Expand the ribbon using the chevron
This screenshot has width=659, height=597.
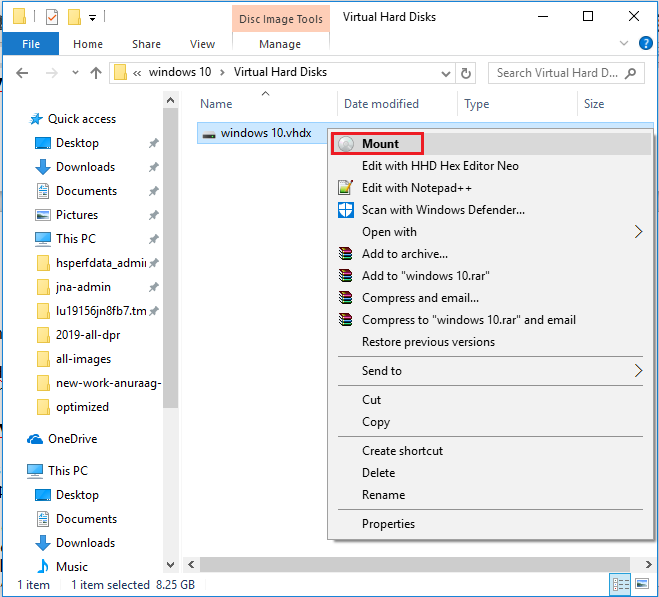624,43
